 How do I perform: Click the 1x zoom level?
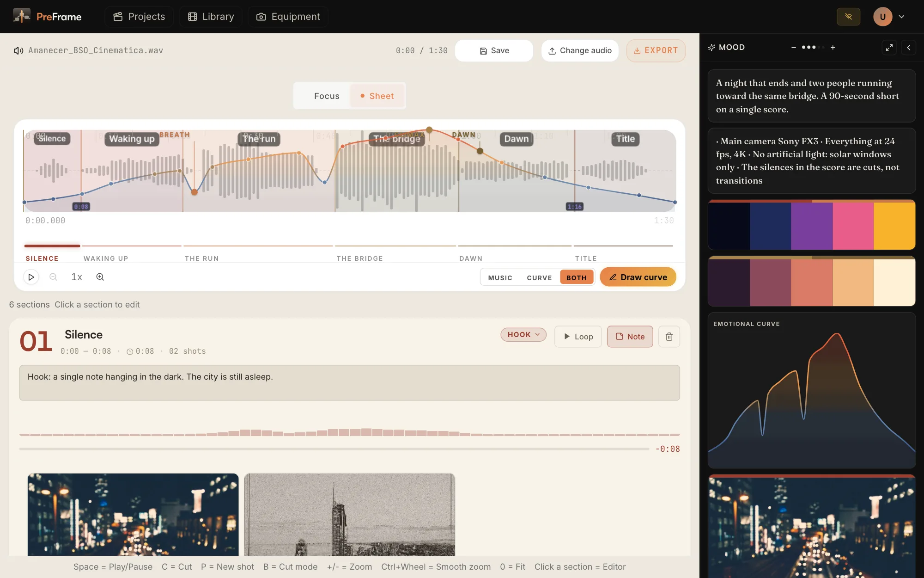pos(77,277)
